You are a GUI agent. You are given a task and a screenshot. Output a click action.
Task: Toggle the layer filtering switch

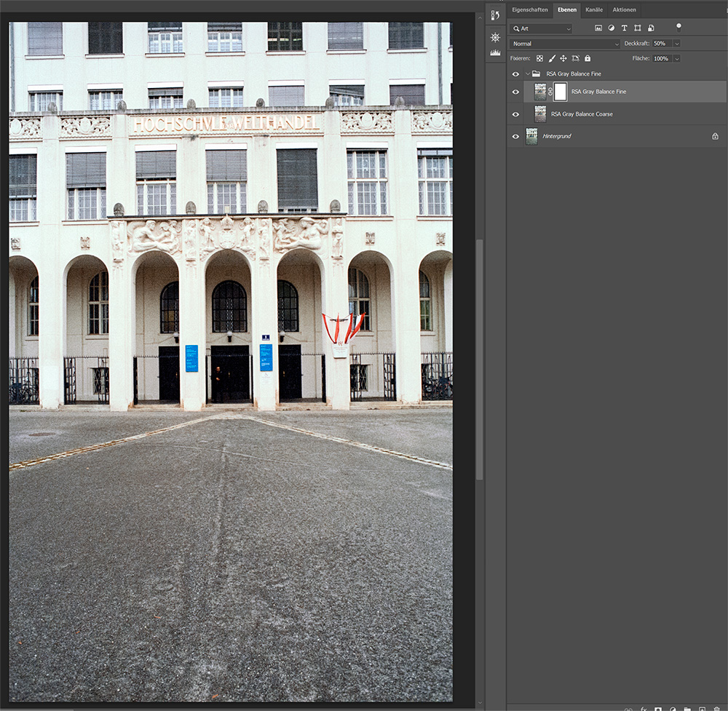click(x=678, y=28)
